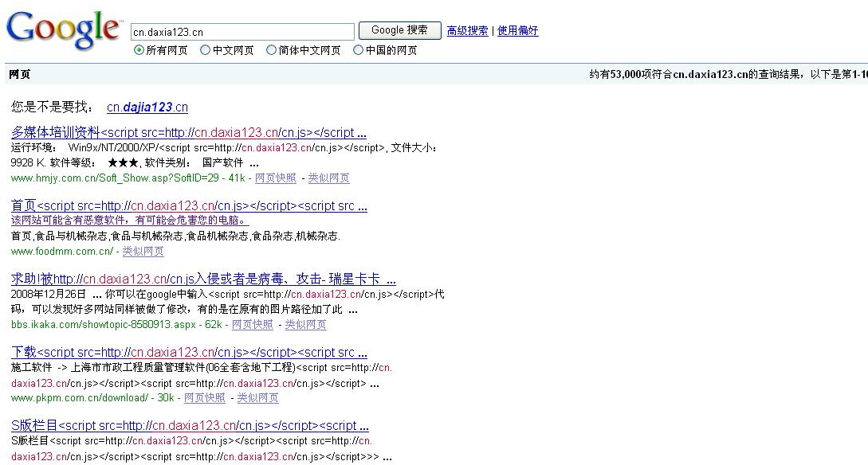Open 类似网页 for the hmjy.com.cn result
The width and height of the screenshot is (868, 465).
[329, 178]
